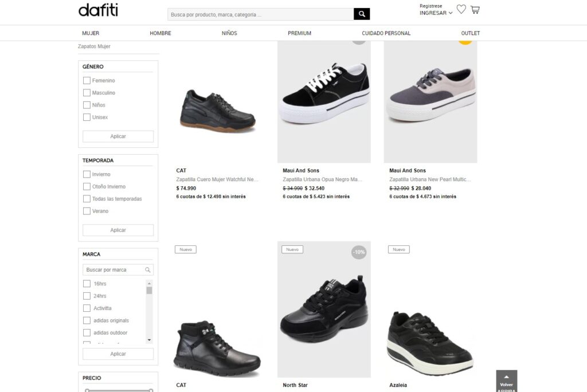Open the NIÑOS menu
Image resolution: width=587 pixels, height=392 pixels.
(x=229, y=33)
